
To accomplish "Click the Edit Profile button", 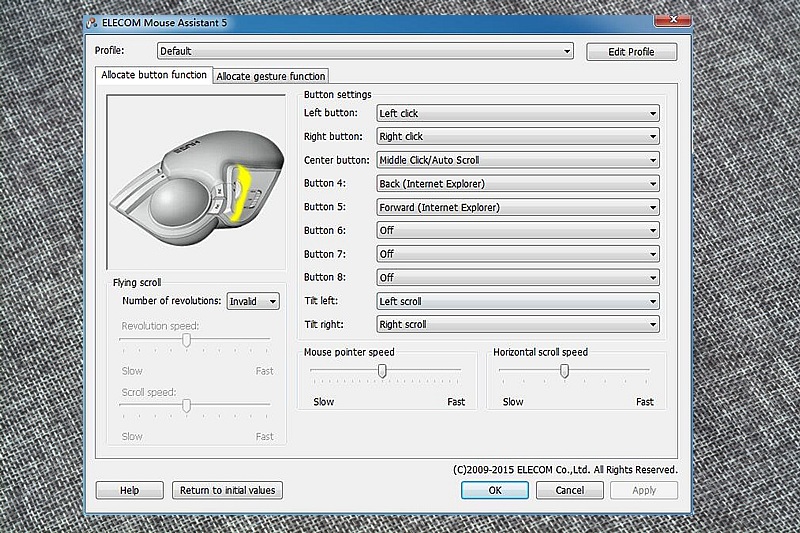I will [631, 52].
